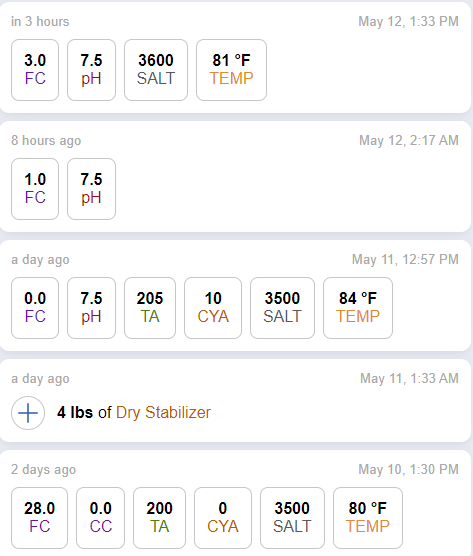Select the 80 °F TEMP tile
The width and height of the screenshot is (473, 556).
[368, 518]
